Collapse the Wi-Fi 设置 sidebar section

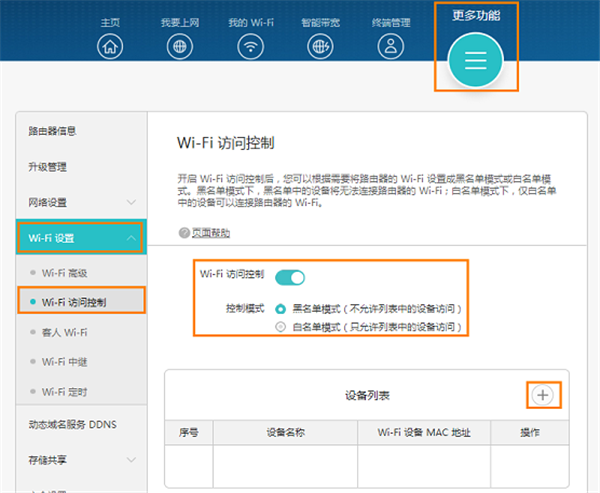(x=131, y=238)
